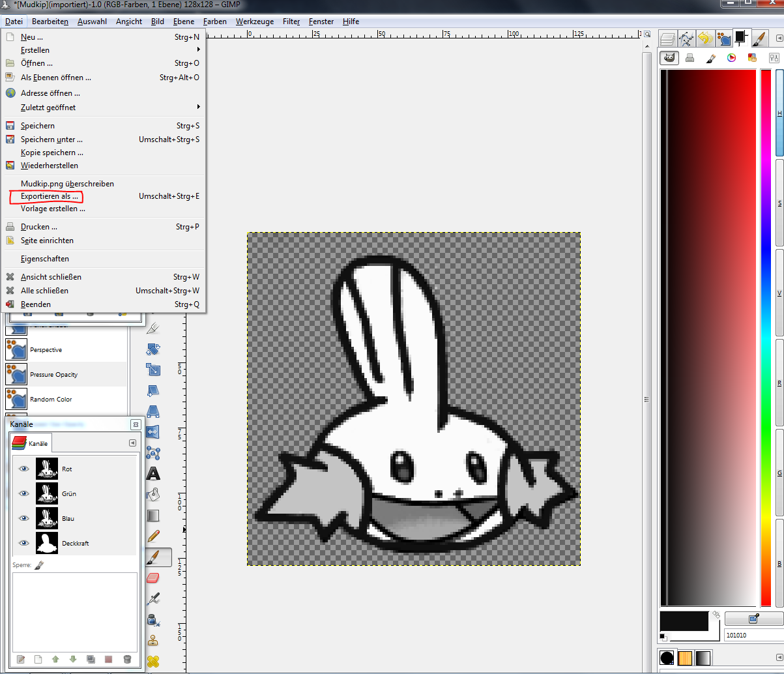Toggle visibility of the Rot channel

pyautogui.click(x=24, y=469)
